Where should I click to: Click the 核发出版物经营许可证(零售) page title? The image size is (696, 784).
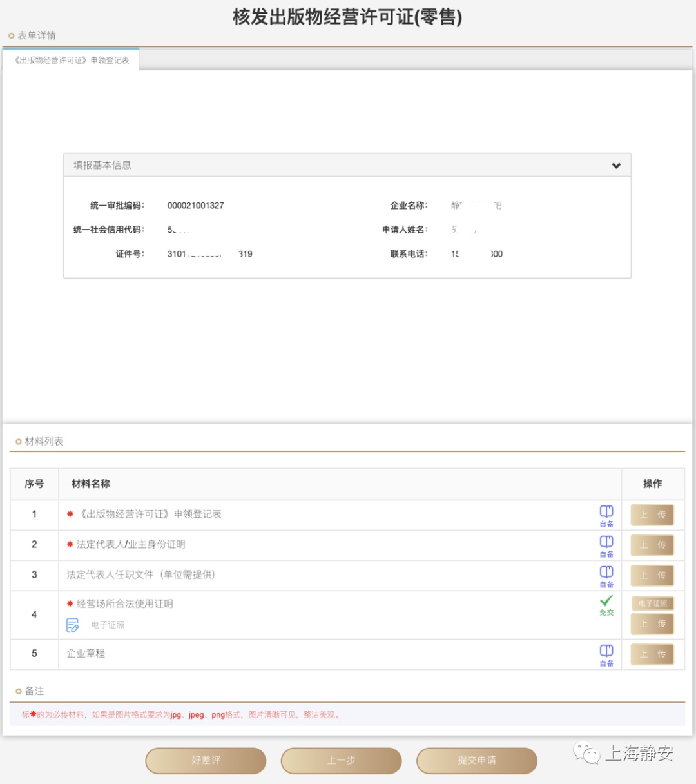click(x=347, y=17)
